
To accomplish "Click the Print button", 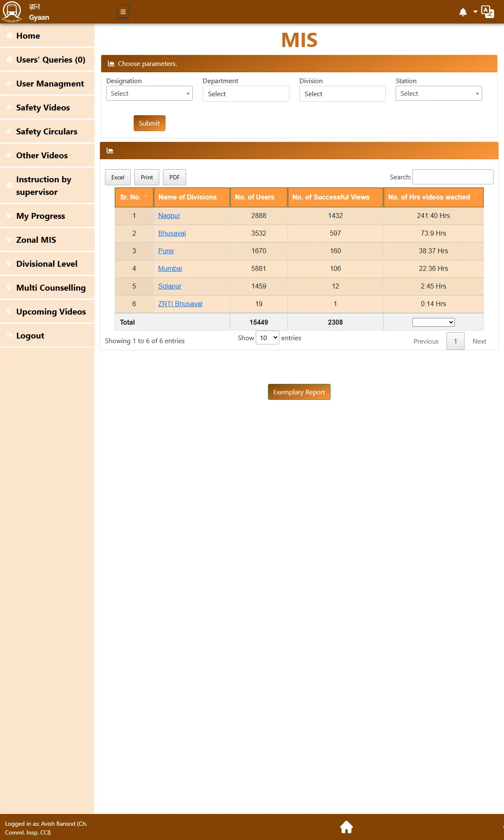I will 147,177.
